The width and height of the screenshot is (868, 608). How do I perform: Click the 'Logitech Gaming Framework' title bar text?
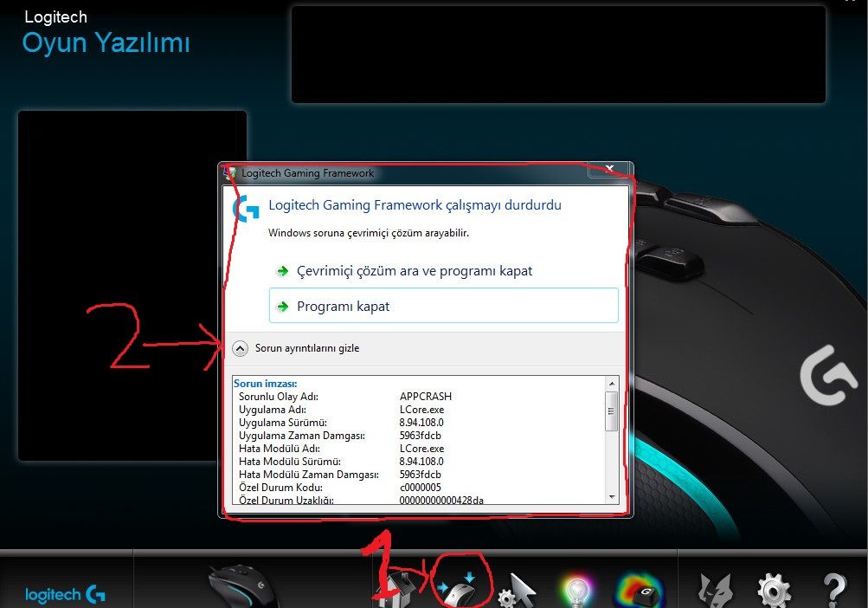click(x=308, y=173)
